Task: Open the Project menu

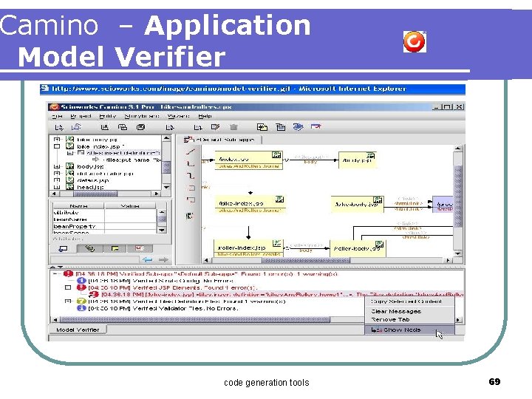Action: pyautogui.click(x=81, y=116)
